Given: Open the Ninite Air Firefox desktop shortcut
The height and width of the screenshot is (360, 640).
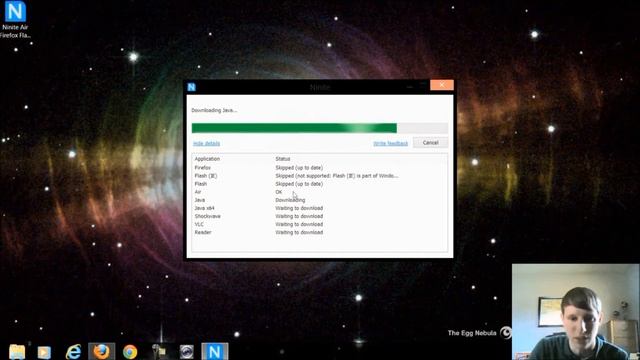Looking at the screenshot, I should [15, 20].
